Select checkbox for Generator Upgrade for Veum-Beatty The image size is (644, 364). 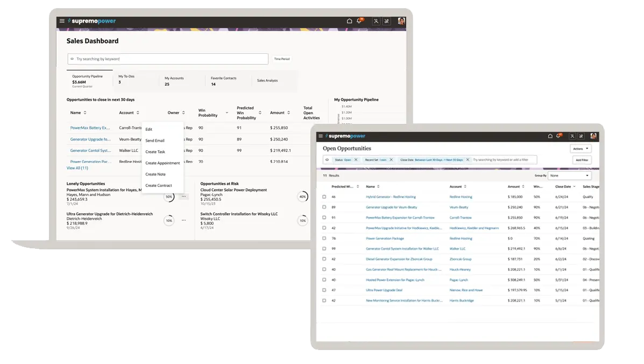click(324, 207)
